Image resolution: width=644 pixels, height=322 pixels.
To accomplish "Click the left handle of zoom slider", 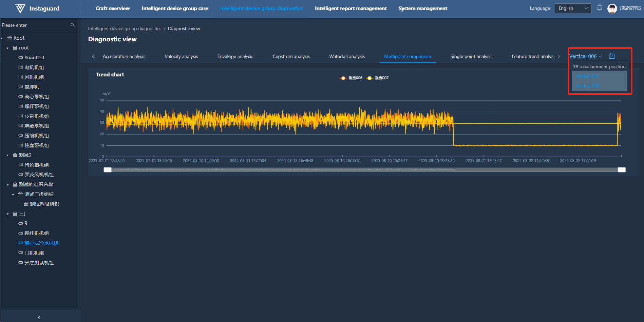I will [x=108, y=170].
